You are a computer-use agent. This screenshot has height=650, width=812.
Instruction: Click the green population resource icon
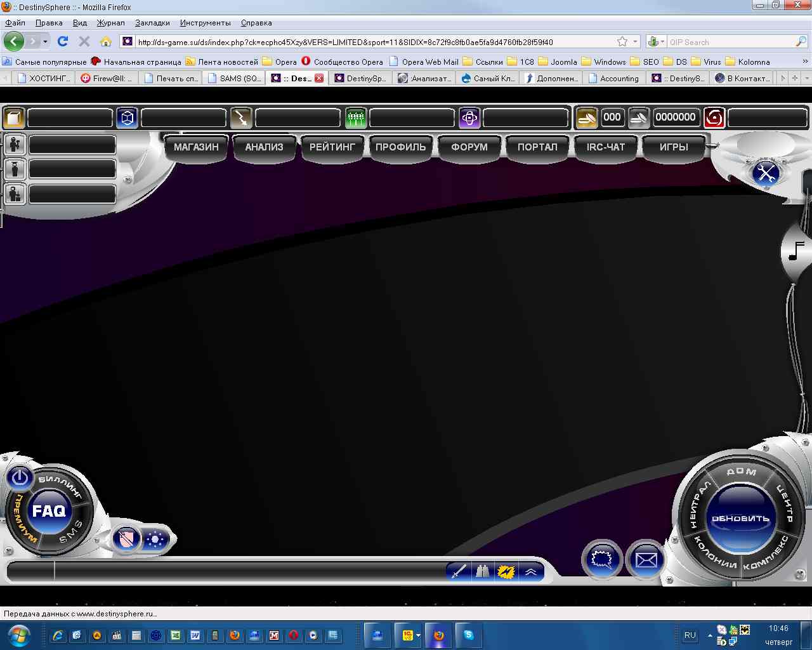356,117
